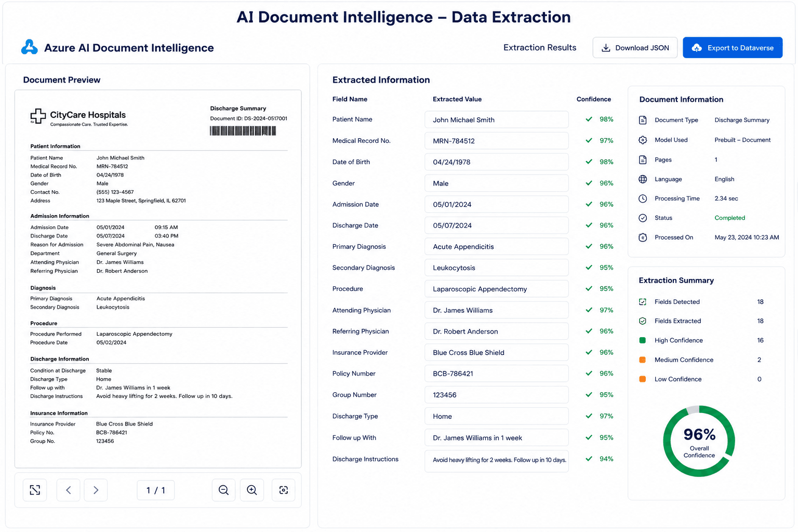The image size is (798, 532).
Task: Click the Completed status text
Action: click(730, 218)
